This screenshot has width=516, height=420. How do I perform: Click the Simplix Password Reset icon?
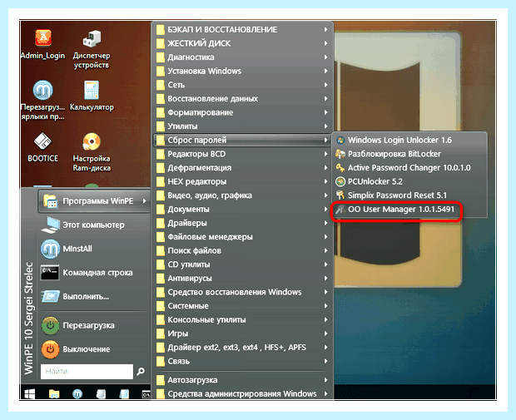pyautogui.click(x=340, y=195)
